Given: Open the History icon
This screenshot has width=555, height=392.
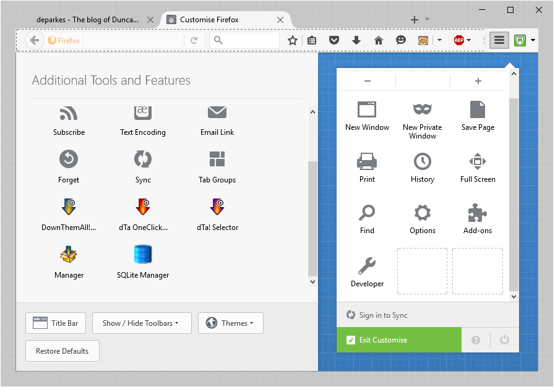Looking at the screenshot, I should (422, 163).
